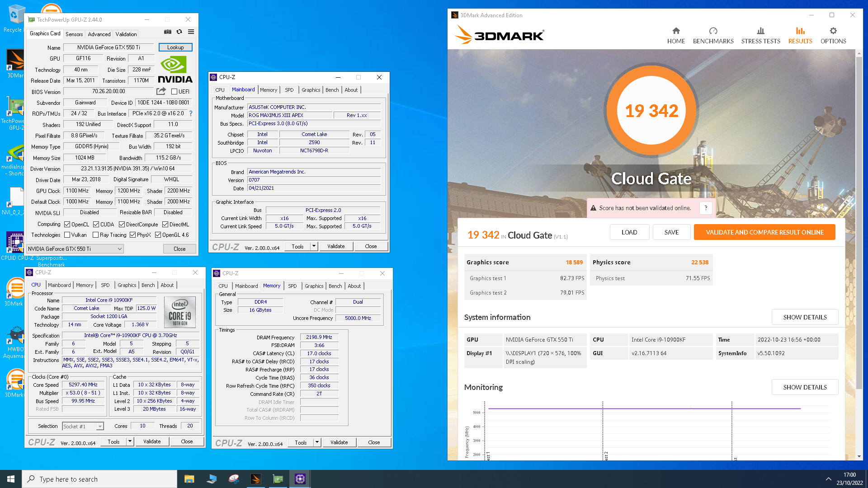The width and height of the screenshot is (868, 488).
Task: Switch to GPU-Z Validation tab
Action: tap(126, 34)
